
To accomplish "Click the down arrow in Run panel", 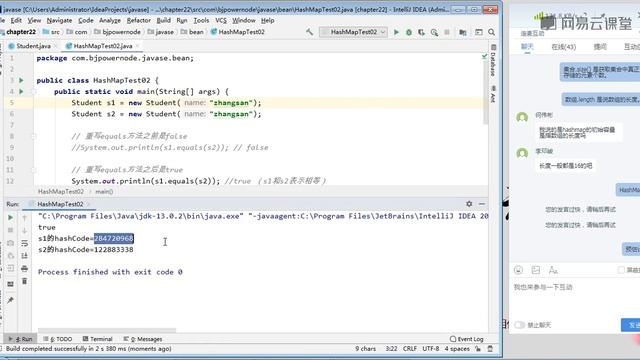I will pyautogui.click(x=24, y=230).
